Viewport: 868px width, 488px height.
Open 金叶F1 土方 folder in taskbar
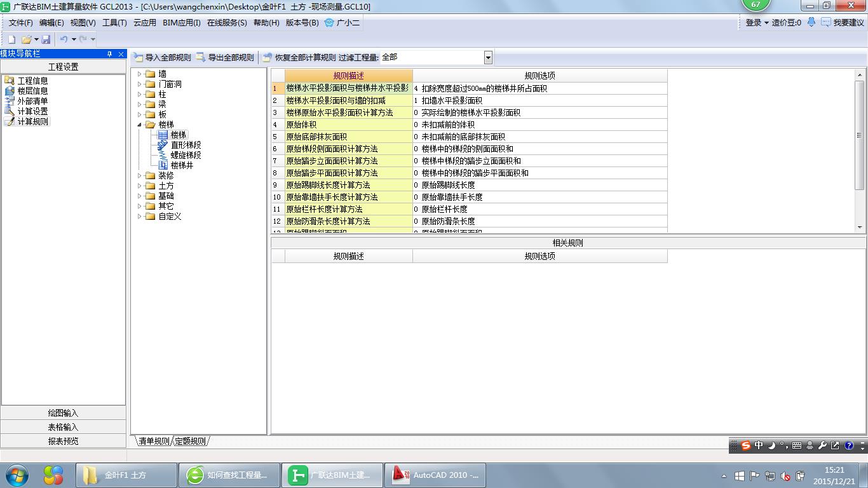[126, 475]
